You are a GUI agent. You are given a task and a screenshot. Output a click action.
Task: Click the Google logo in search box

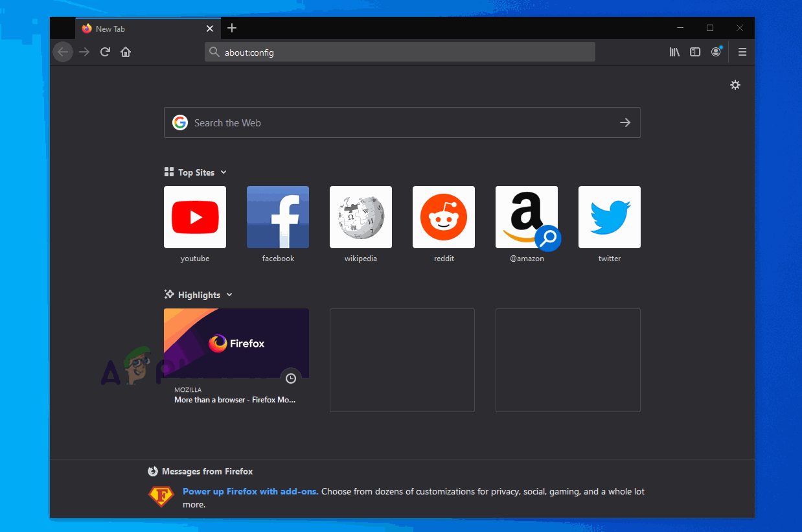point(180,122)
